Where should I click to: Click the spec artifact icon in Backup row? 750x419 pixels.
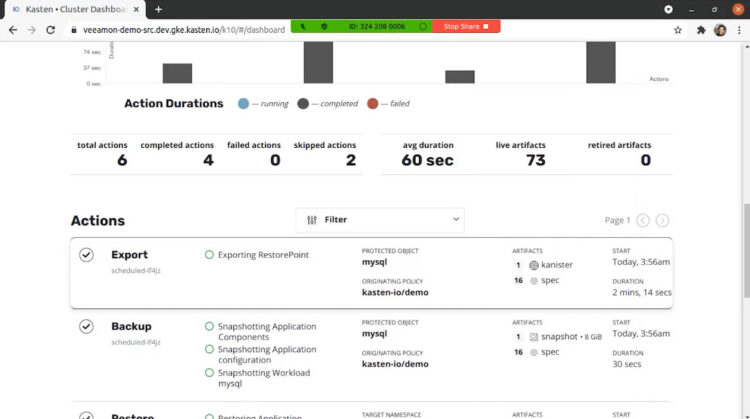tap(534, 353)
